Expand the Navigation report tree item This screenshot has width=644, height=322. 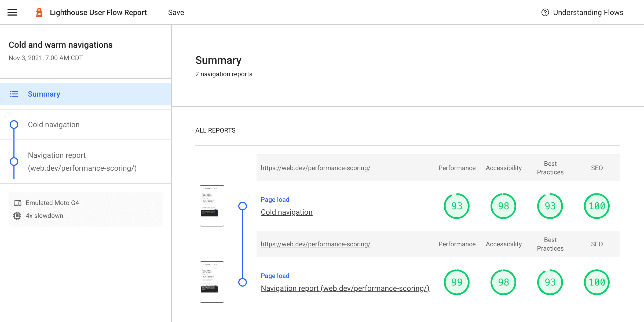click(82, 161)
